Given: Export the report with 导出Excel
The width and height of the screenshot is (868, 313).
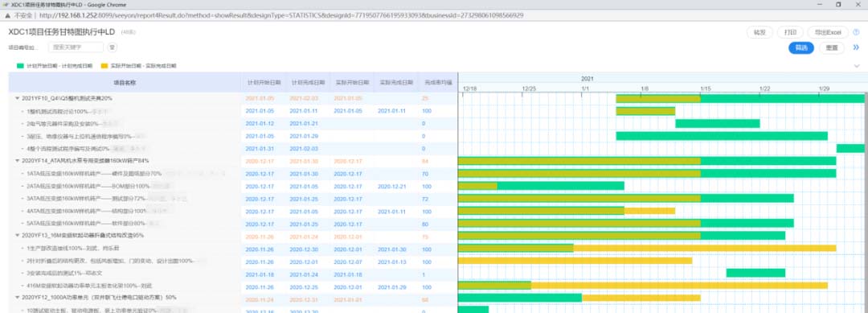Looking at the screenshot, I should [x=828, y=32].
